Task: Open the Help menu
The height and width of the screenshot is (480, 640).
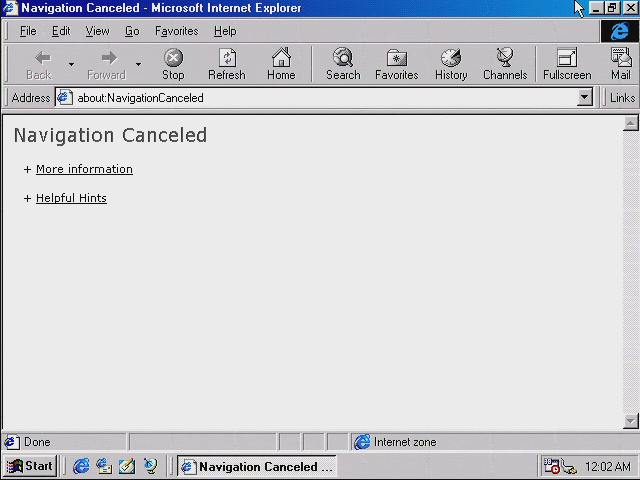Action: tap(225, 31)
